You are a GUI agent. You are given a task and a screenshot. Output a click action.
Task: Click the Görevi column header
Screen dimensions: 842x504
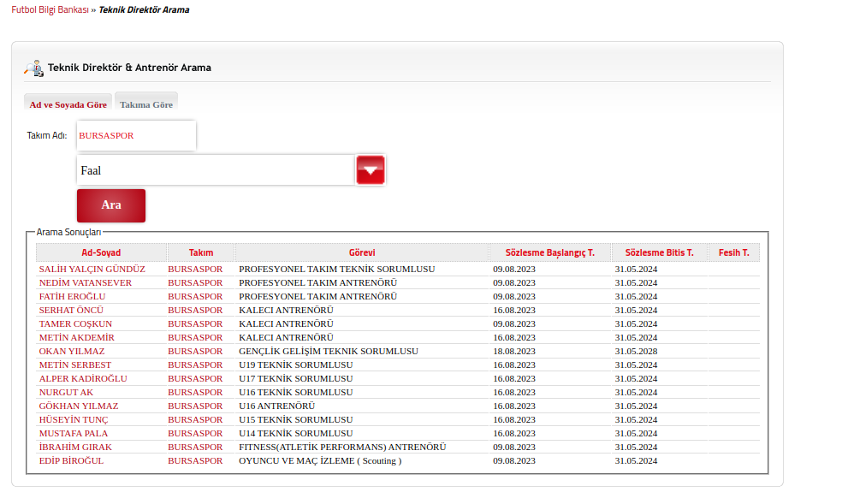(362, 252)
